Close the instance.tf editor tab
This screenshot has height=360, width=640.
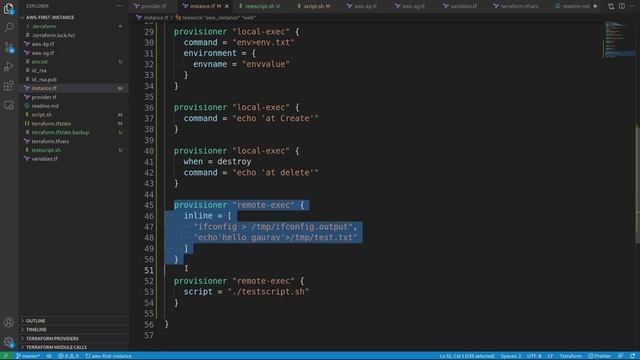pos(227,6)
